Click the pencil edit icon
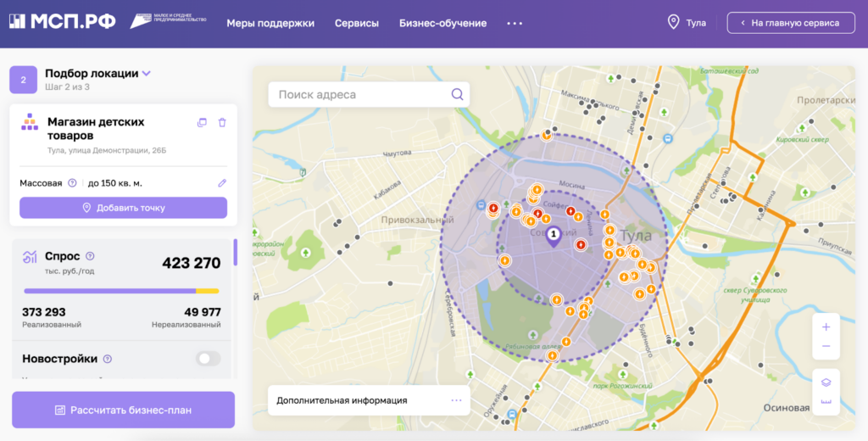This screenshot has width=868, height=441. (x=222, y=182)
